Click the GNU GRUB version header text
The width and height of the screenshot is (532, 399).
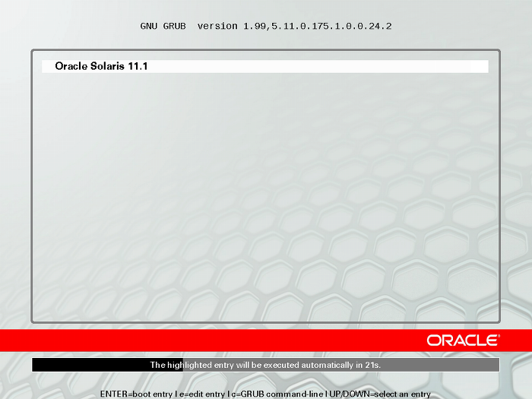tap(266, 26)
